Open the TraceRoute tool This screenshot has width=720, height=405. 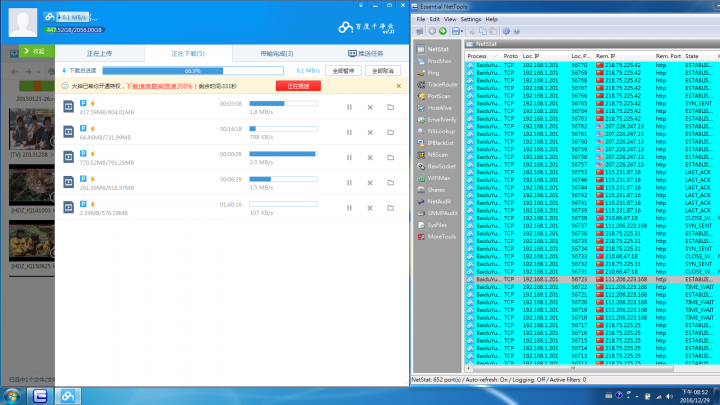[437, 84]
